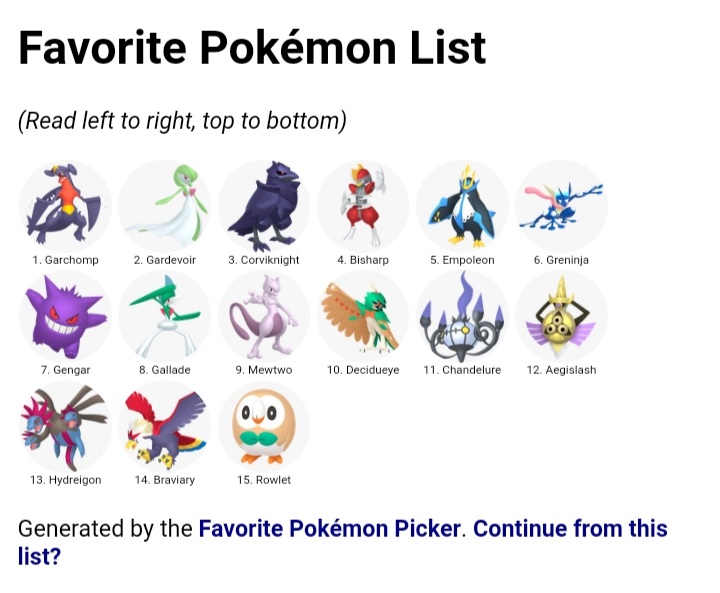Click the Garchomp image
This screenshot has width=720, height=593.
[x=65, y=205]
